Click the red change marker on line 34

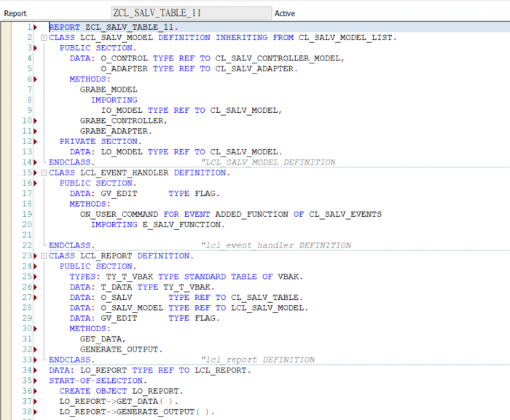(36, 371)
